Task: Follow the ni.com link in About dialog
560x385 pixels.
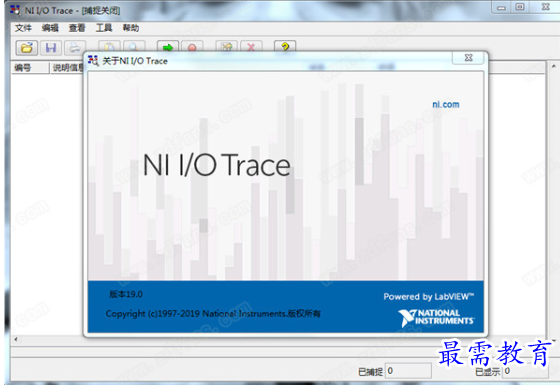Action: [446, 105]
